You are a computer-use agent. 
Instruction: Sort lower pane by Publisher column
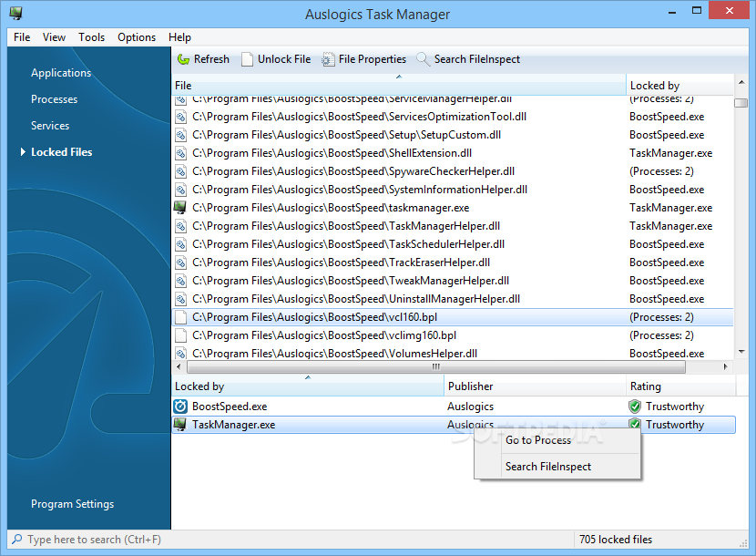click(x=536, y=386)
